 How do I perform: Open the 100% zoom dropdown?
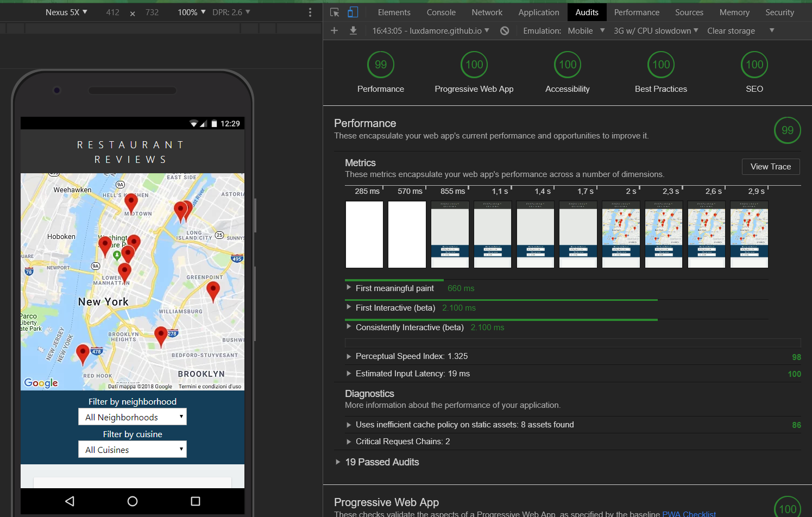[x=191, y=12]
